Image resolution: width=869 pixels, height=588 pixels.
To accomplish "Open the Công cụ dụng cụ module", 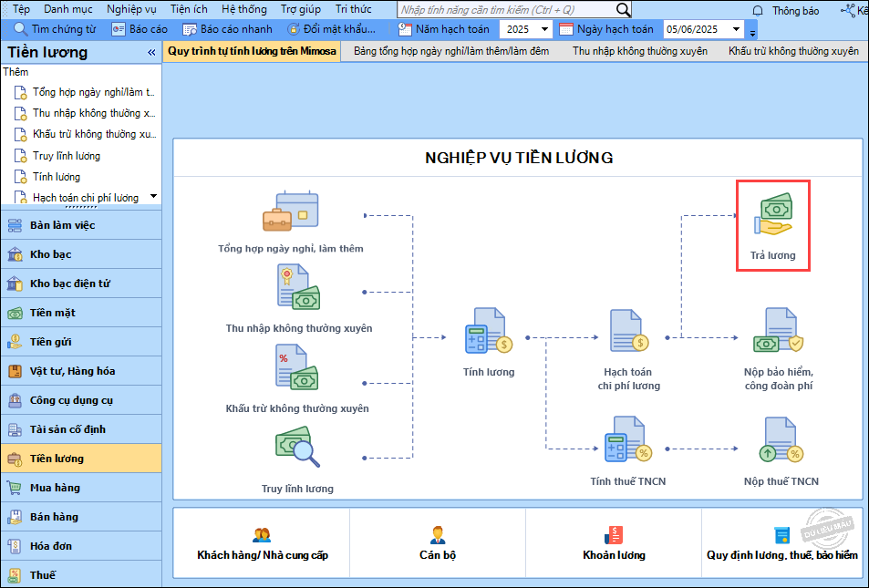I will point(81,400).
